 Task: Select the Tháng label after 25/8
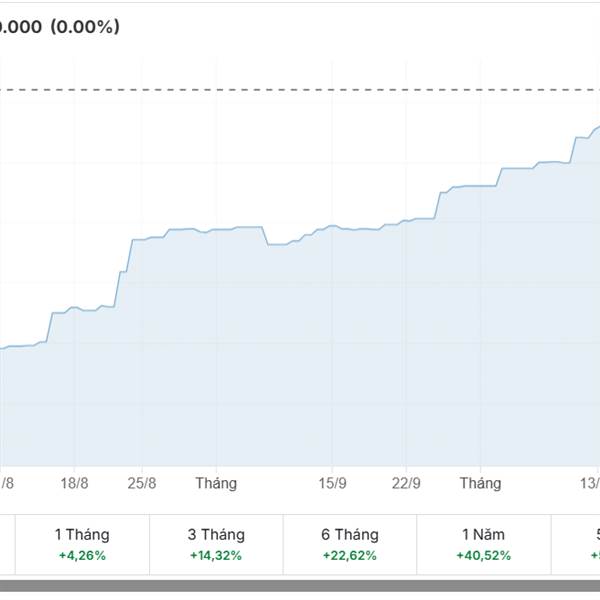(216, 483)
